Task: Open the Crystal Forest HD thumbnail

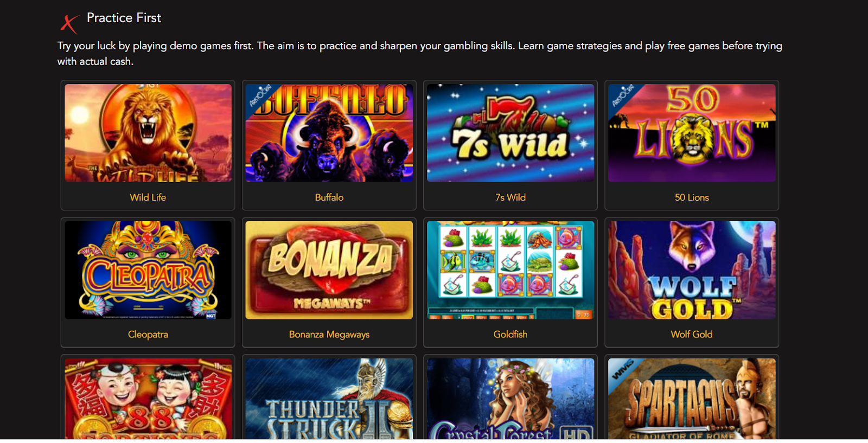Action: [510, 399]
